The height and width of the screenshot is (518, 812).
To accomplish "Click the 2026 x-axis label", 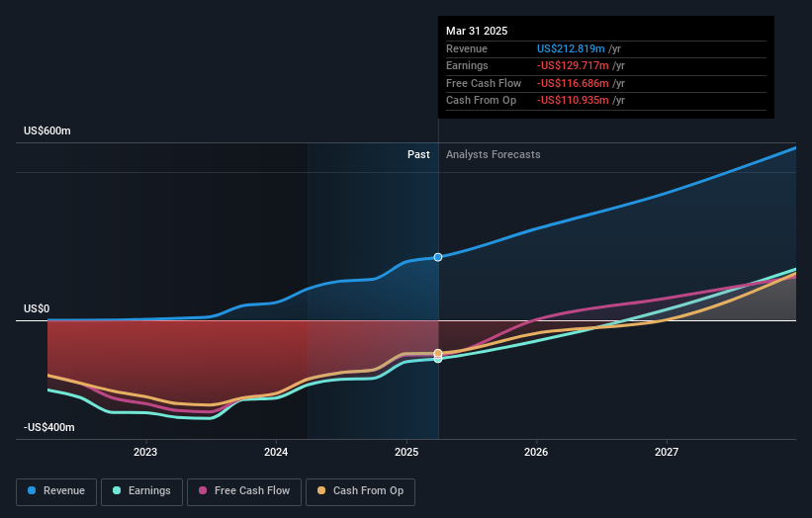I will (536, 453).
